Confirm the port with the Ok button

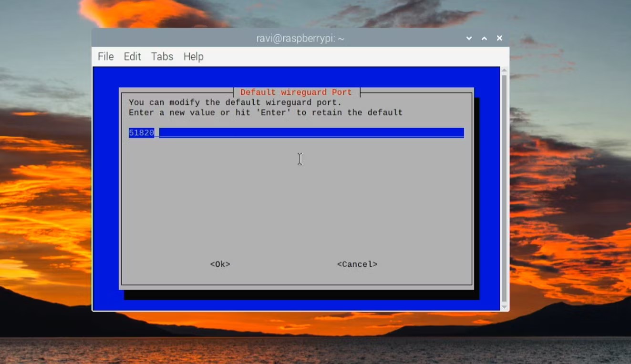220,264
